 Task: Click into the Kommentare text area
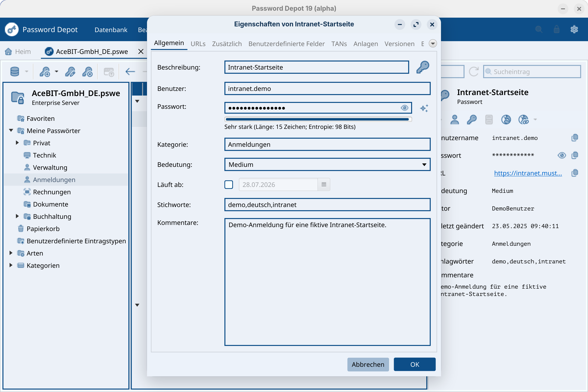[x=327, y=282]
